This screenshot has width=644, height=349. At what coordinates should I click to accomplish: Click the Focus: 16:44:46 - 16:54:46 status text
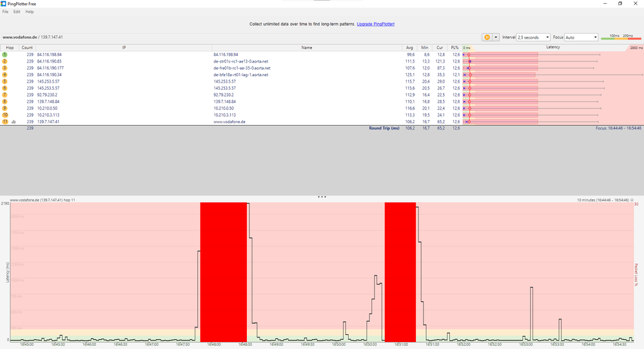618,128
